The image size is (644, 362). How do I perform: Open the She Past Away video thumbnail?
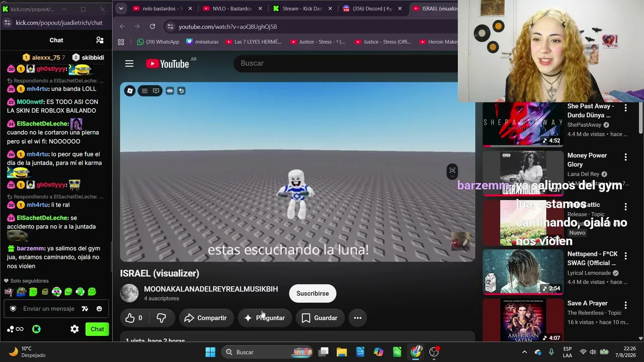523,124
